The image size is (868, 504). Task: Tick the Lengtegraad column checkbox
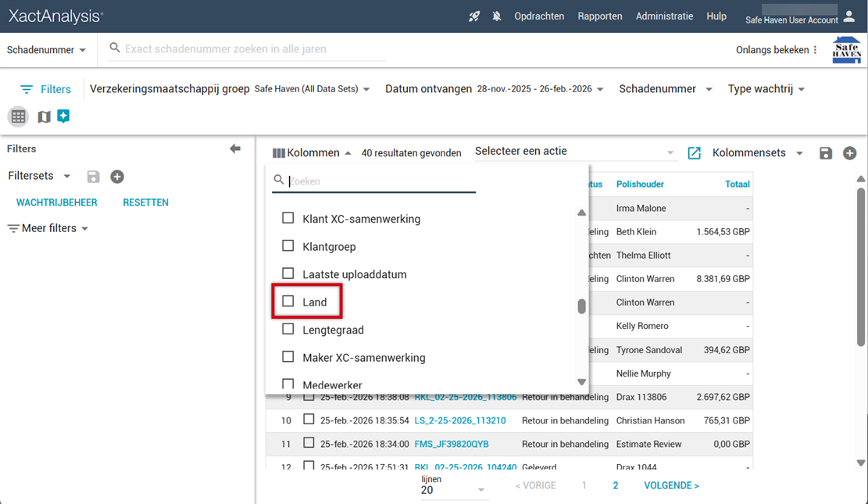tap(288, 330)
